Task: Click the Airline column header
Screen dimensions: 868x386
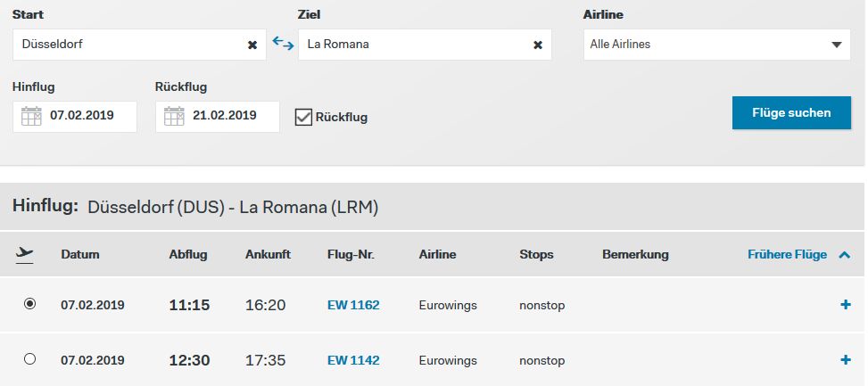Action: 437,255
